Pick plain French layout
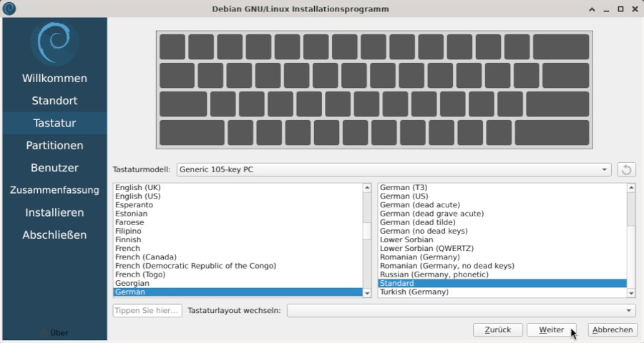The width and height of the screenshot is (644, 343). pyautogui.click(x=238, y=248)
